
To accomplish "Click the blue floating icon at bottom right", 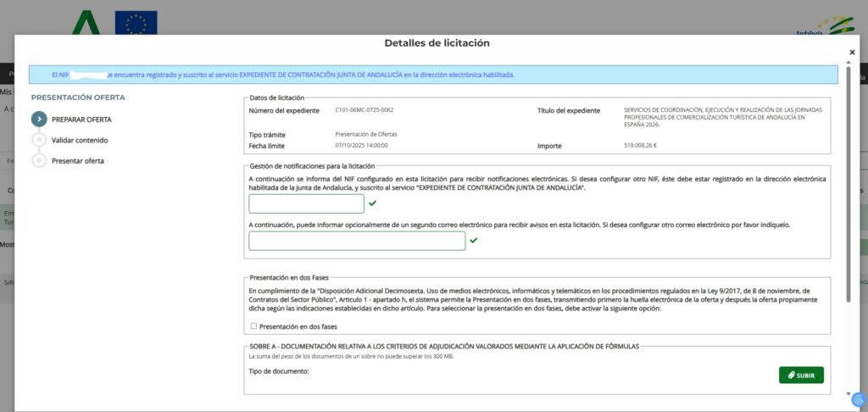I will [859, 398].
